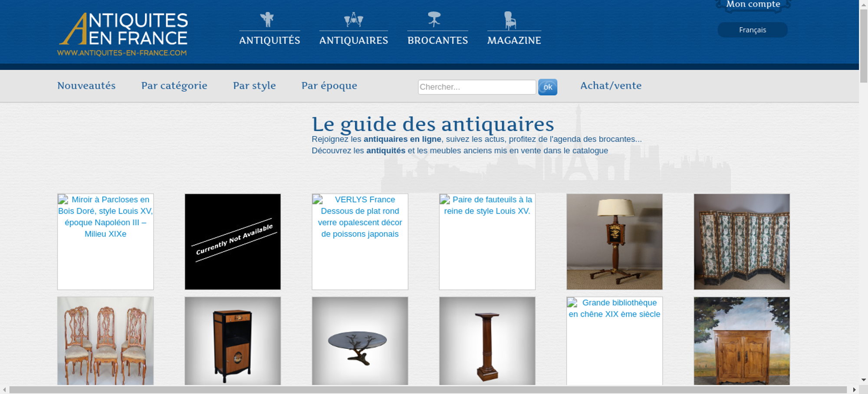Open the folding screen thumbnail

click(x=741, y=242)
